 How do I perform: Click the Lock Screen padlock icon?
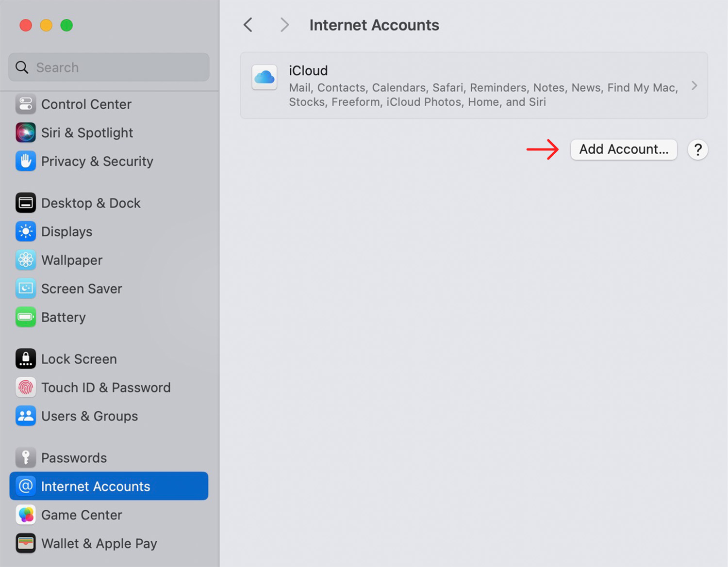[26, 359]
